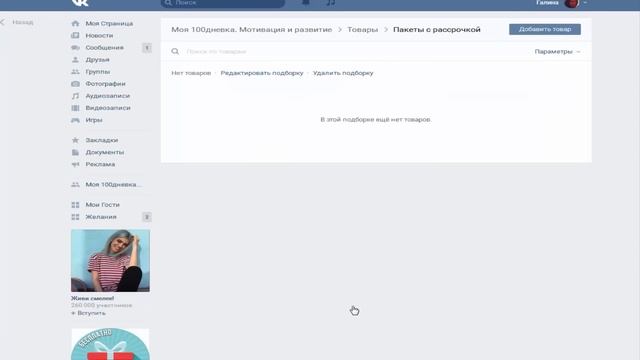
Task: Click the magnifier icon in product search
Action: (x=175, y=51)
